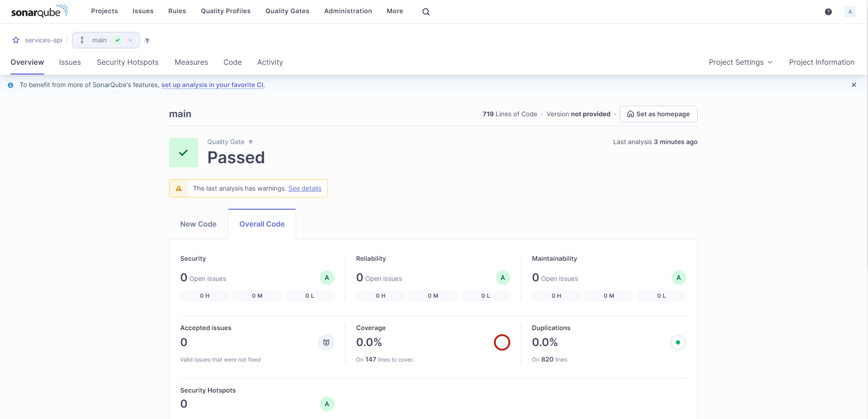Switch to the Measures tab

pos(191,62)
